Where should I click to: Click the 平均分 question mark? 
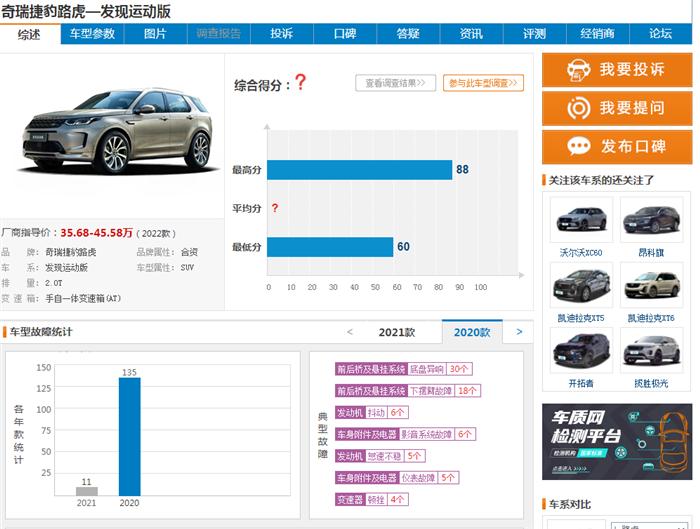pyautogui.click(x=275, y=208)
